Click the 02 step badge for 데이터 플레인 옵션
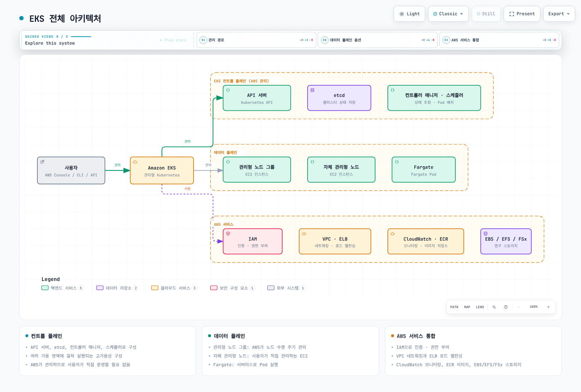The width and height of the screenshot is (581, 392). pyautogui.click(x=325, y=40)
